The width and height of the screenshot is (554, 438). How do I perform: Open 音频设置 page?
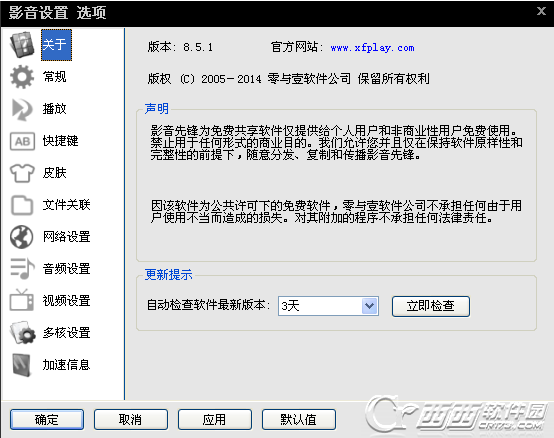66,269
